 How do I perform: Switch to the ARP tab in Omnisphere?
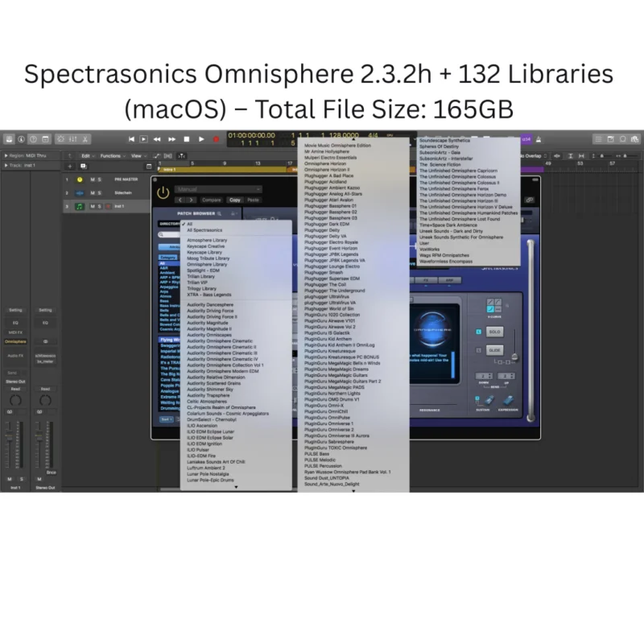[450, 280]
